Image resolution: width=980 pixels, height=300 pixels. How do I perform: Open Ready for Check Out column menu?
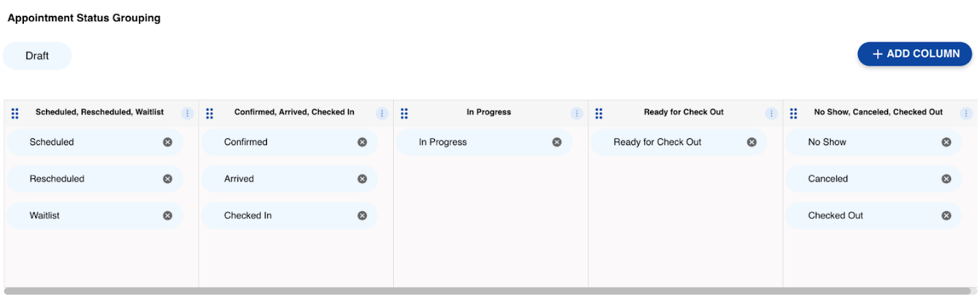[x=771, y=114]
